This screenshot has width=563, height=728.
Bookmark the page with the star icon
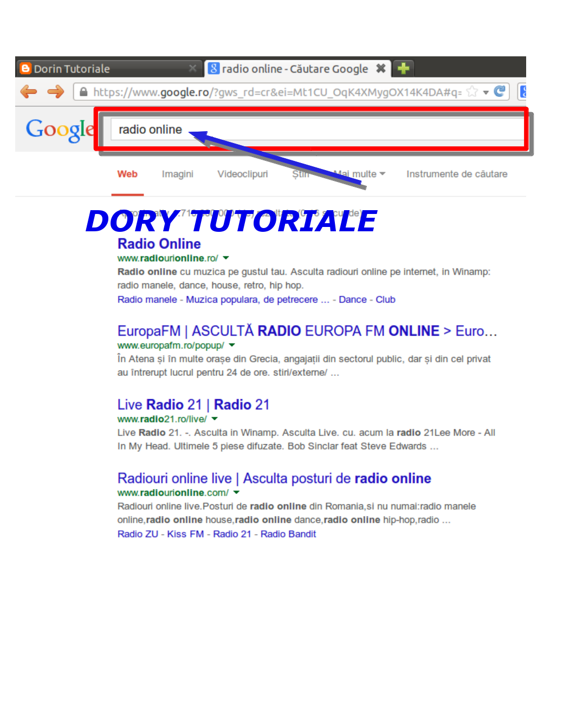click(472, 92)
